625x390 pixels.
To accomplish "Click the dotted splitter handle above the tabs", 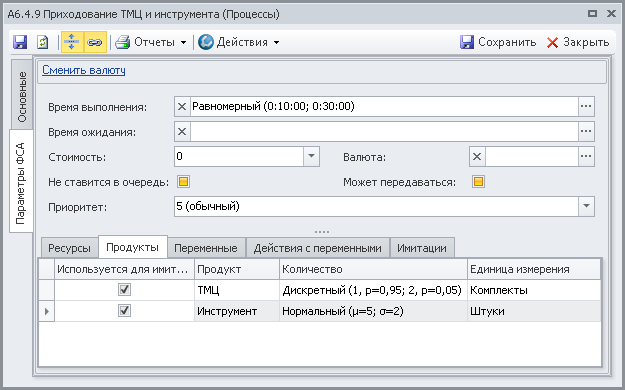I will 322,232.
